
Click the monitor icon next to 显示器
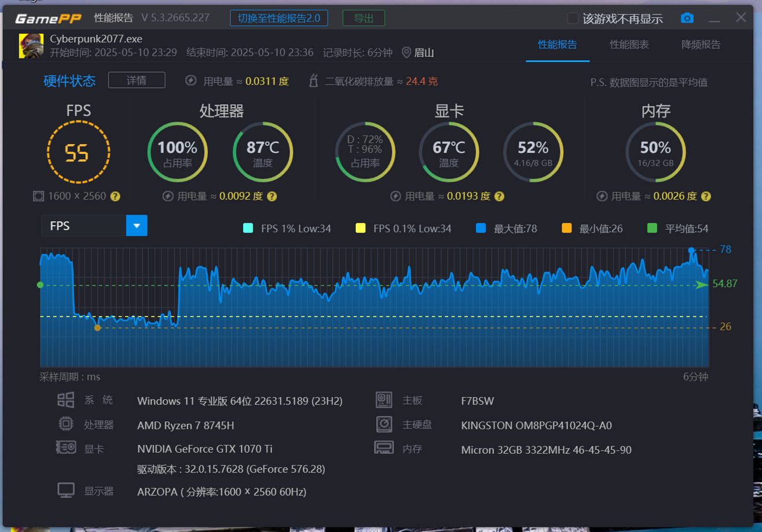[66, 491]
